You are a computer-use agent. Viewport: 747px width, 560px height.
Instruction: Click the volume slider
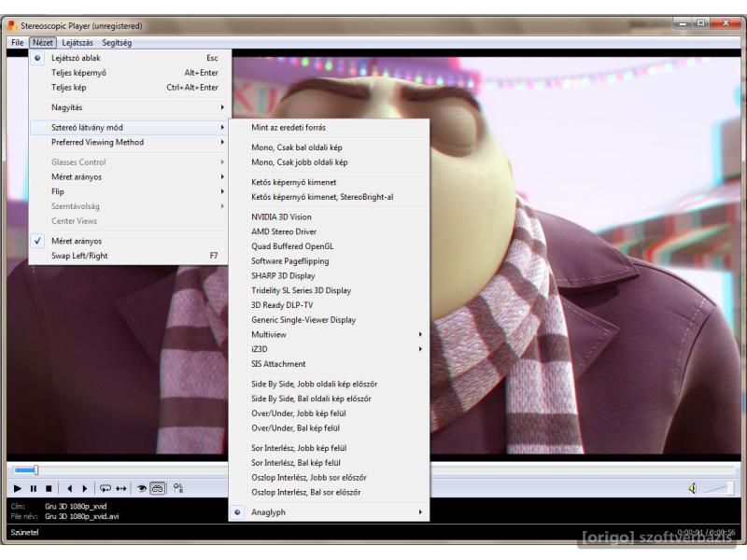click(x=718, y=488)
